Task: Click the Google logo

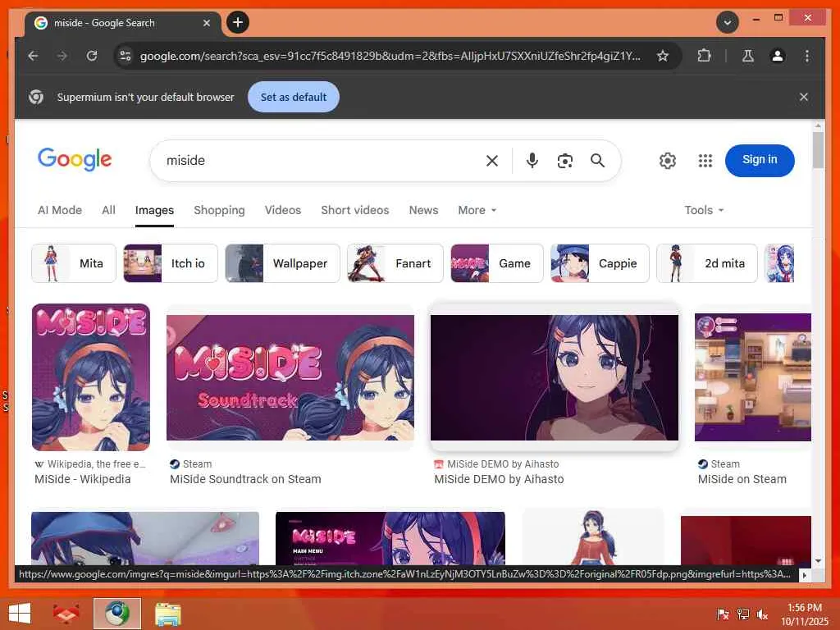Action: click(75, 159)
